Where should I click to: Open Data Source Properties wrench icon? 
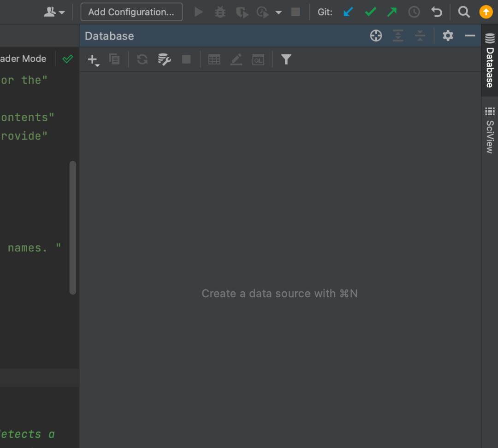(164, 59)
